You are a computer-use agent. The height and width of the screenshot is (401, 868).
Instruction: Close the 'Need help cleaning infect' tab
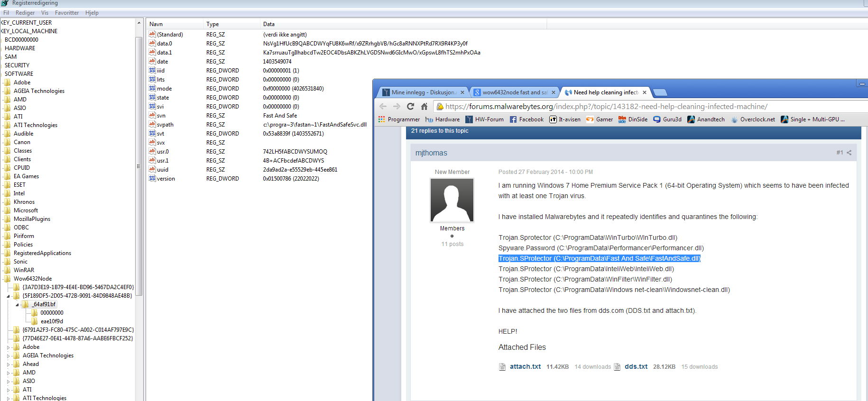point(645,92)
